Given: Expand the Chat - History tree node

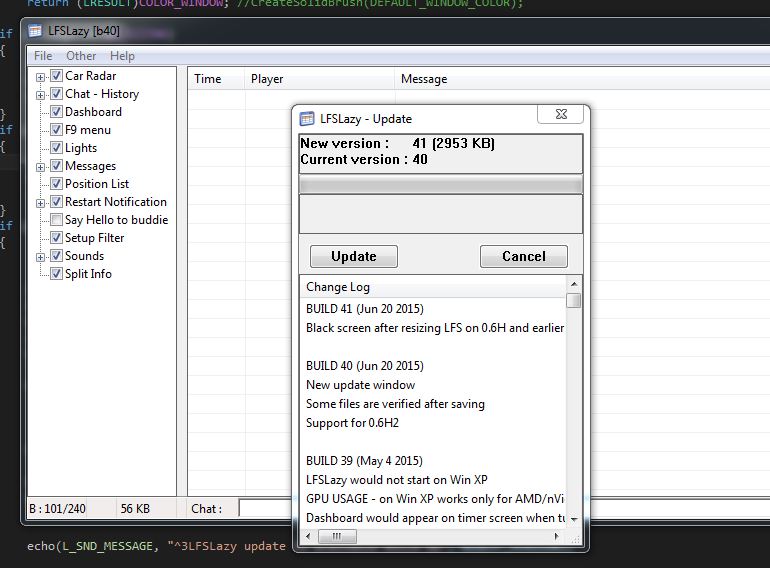Looking at the screenshot, I should 40,95.
